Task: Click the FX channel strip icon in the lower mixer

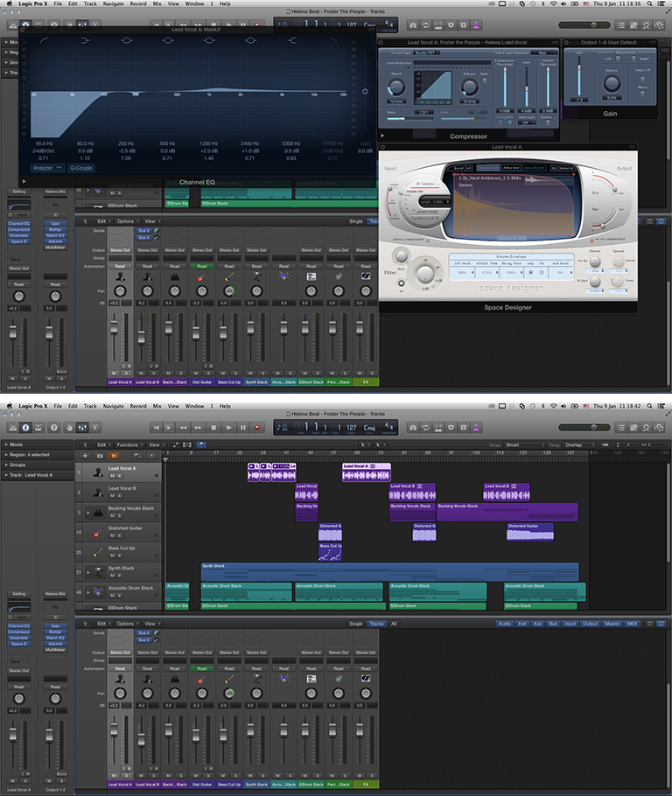Action: click(x=366, y=678)
